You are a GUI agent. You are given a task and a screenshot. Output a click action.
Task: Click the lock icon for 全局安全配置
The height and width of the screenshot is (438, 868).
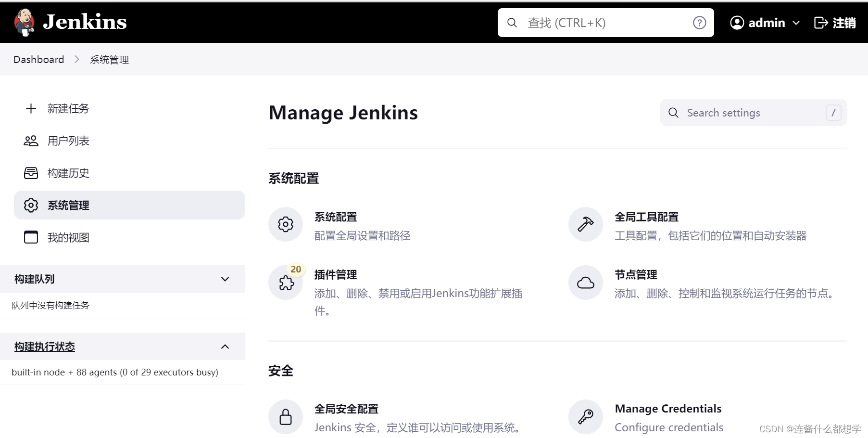click(x=285, y=416)
